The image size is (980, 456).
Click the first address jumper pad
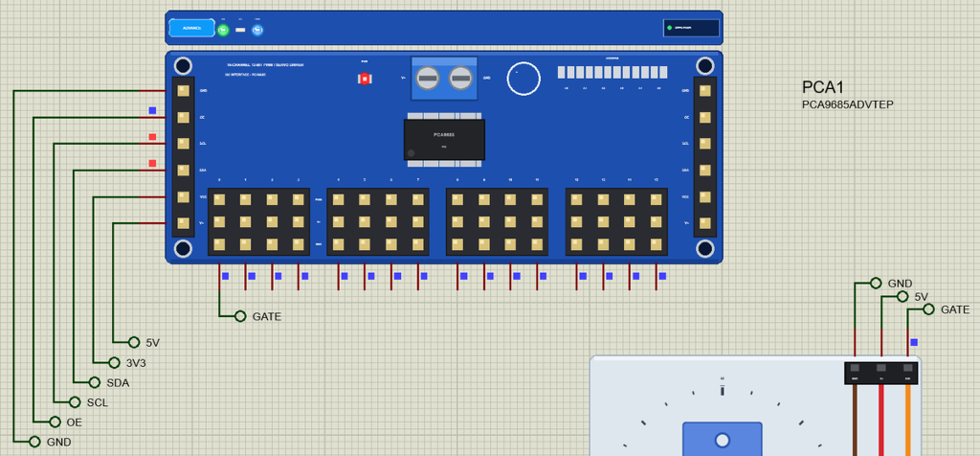[561, 73]
